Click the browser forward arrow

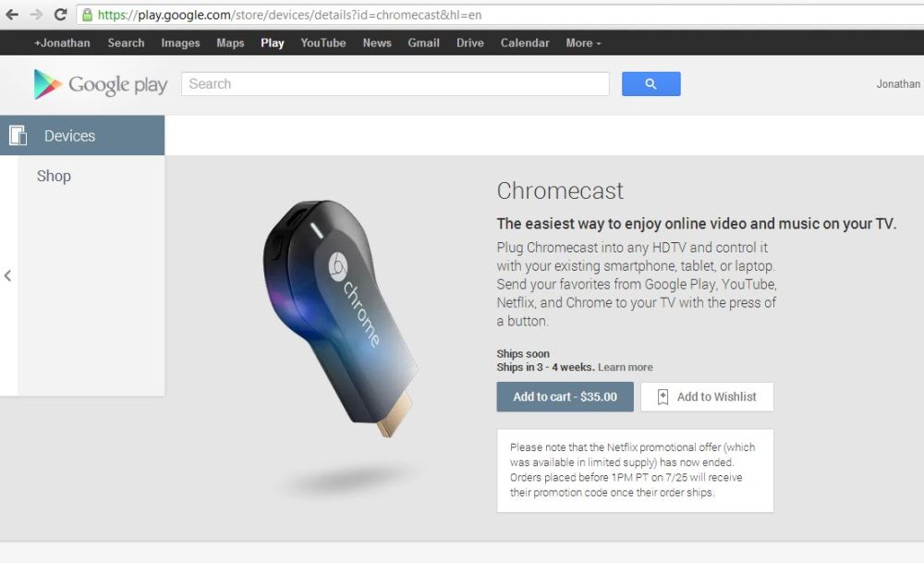(x=37, y=15)
